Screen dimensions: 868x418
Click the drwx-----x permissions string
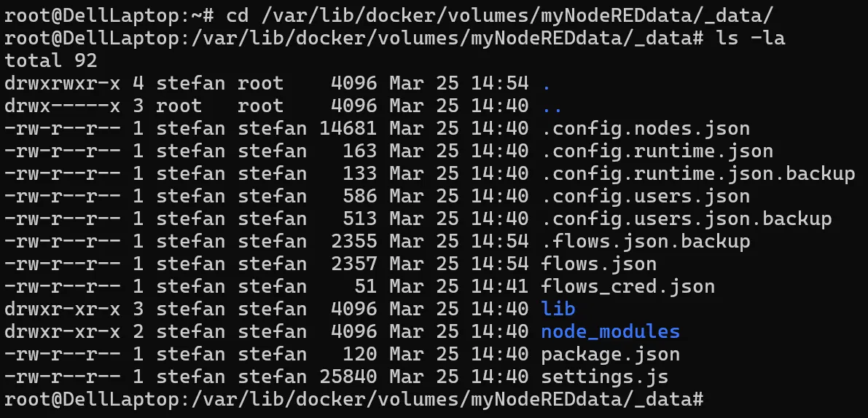63,106
